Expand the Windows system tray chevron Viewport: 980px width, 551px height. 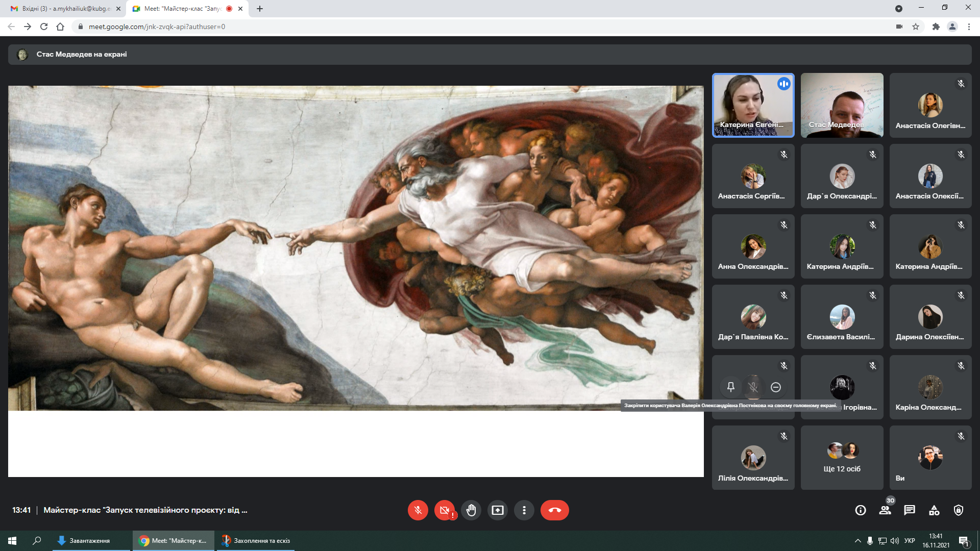coord(857,541)
